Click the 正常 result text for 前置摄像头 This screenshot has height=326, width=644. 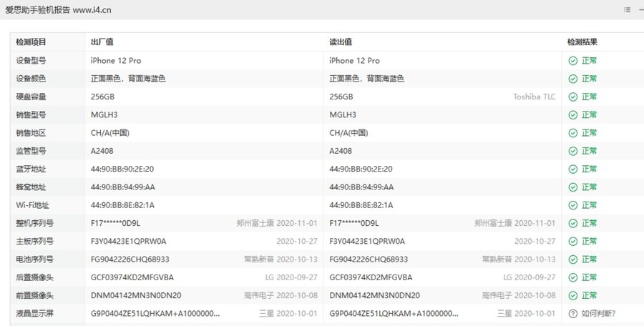tap(589, 296)
